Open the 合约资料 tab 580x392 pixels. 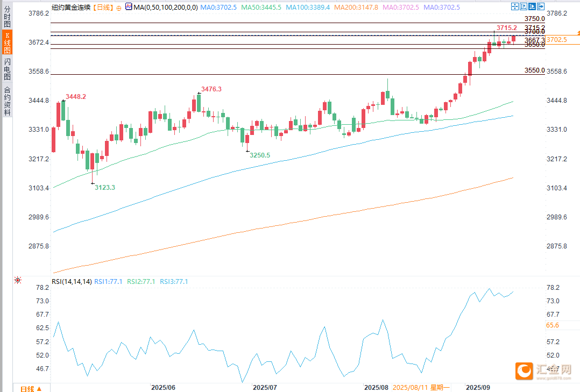7,101
